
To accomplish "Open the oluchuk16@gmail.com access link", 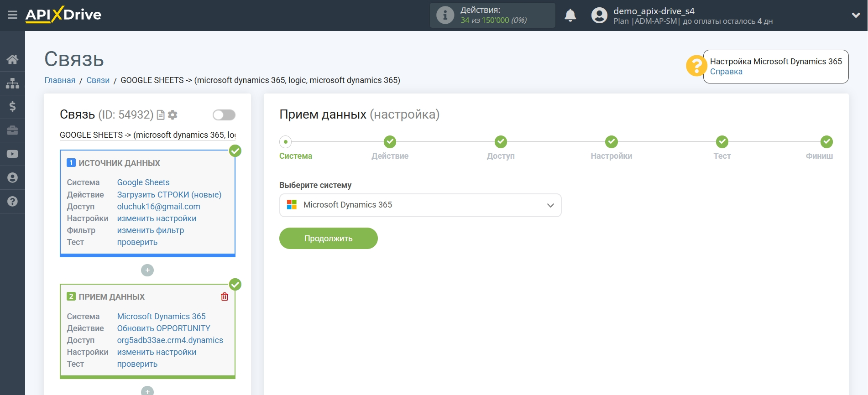I will (159, 207).
